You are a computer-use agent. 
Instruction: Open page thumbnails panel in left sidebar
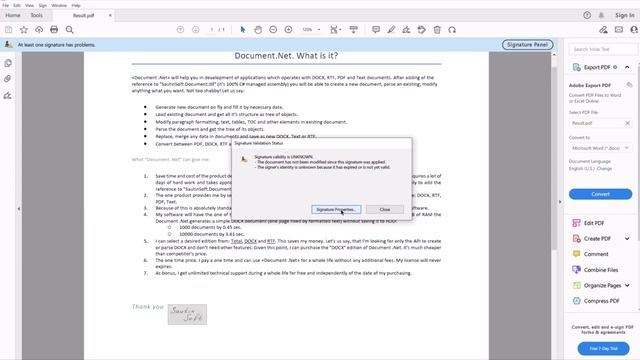coord(8,63)
